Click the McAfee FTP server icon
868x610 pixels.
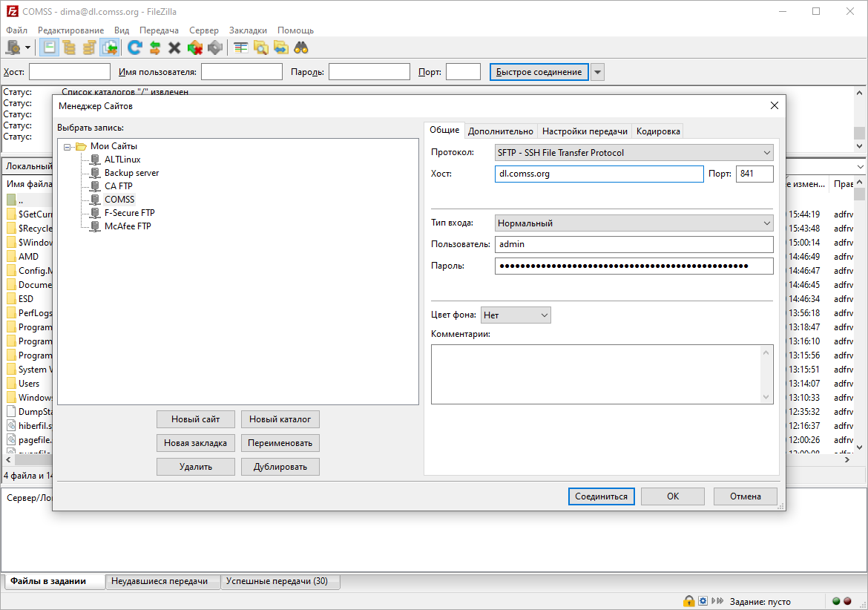pyautogui.click(x=95, y=226)
